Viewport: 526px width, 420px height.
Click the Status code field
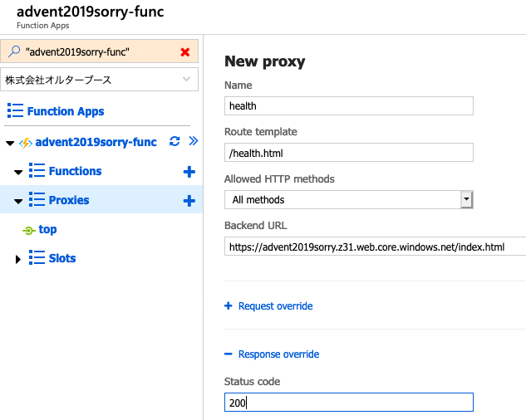[x=349, y=403]
